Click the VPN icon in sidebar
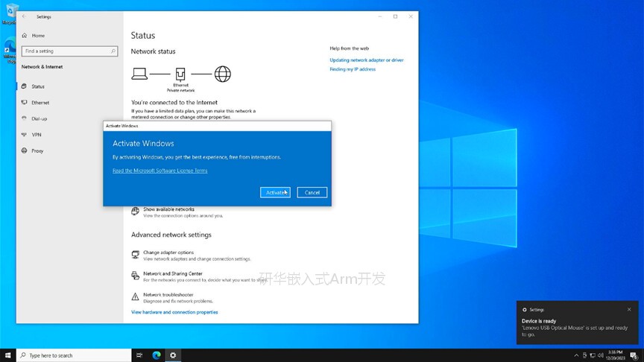 tap(24, 134)
